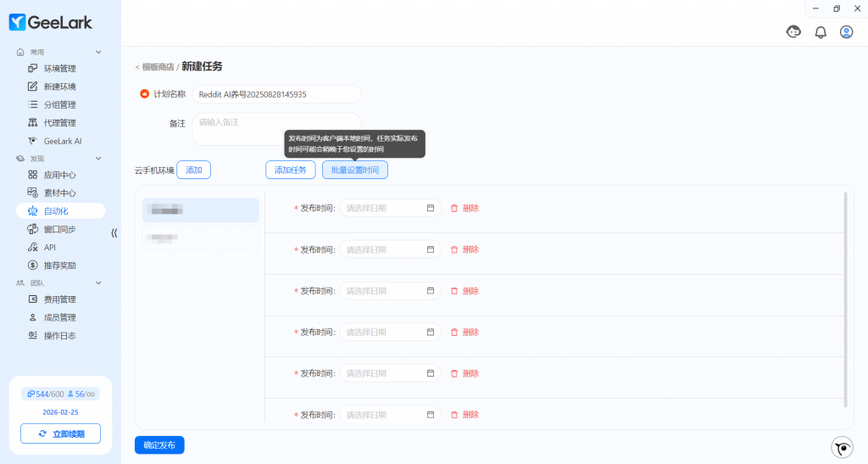This screenshot has width=868, height=464.
Task: Click the user account avatar icon
Action: (846, 32)
